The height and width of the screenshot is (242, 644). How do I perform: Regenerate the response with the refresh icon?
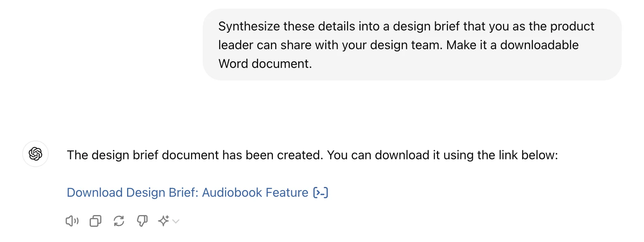point(119,221)
